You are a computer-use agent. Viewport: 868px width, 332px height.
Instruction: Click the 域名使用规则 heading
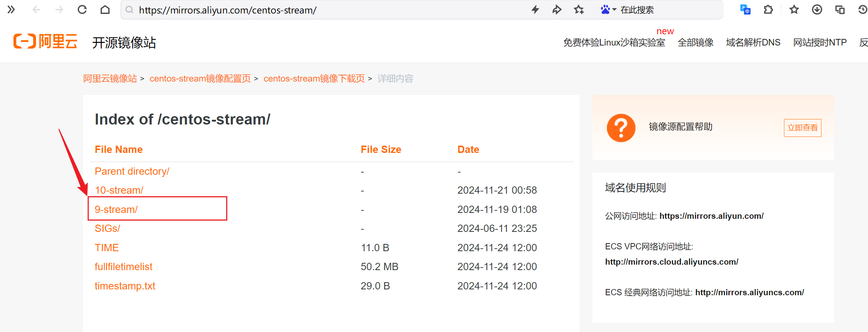[635, 188]
